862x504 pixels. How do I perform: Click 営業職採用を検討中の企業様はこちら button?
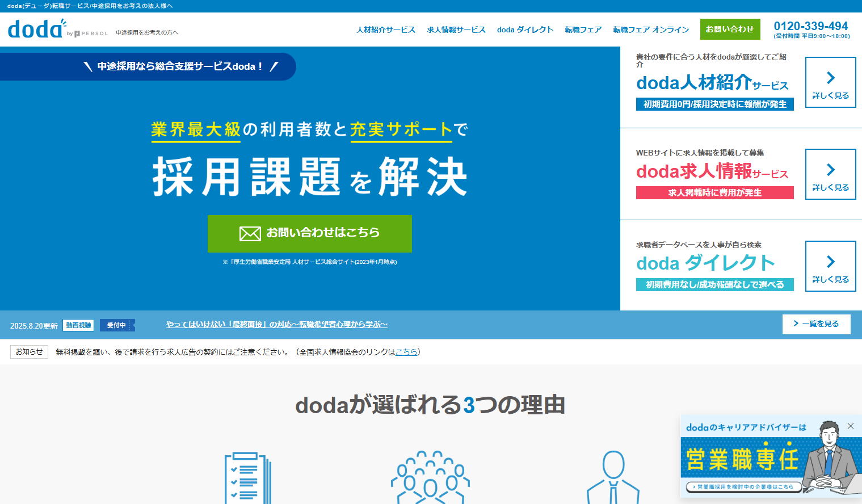point(744,486)
